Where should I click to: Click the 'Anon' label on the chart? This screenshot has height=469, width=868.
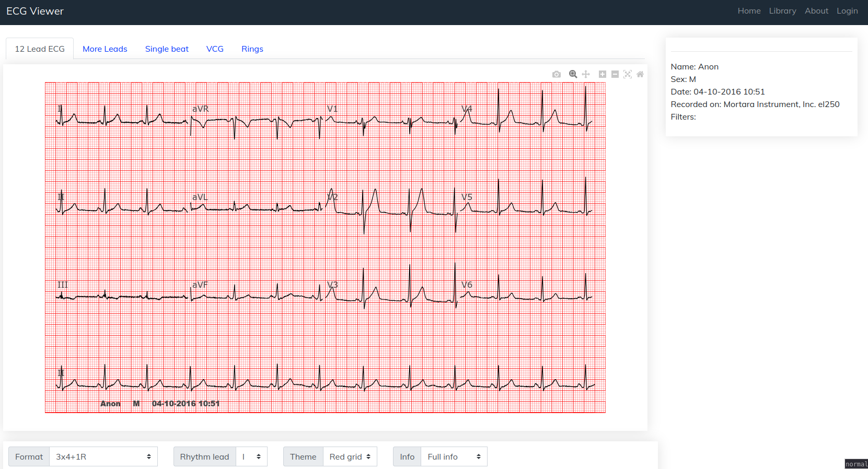point(110,404)
